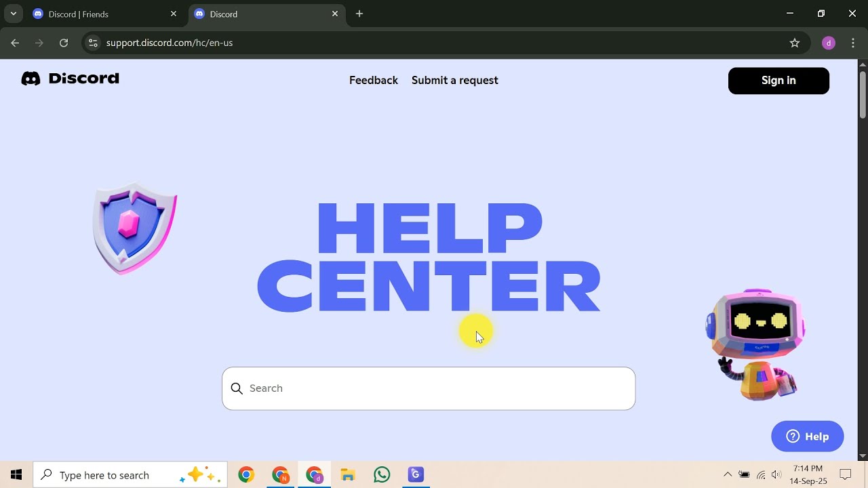The image size is (868, 488).
Task: Open the tab search dropdown arrow
Action: coord(13,14)
